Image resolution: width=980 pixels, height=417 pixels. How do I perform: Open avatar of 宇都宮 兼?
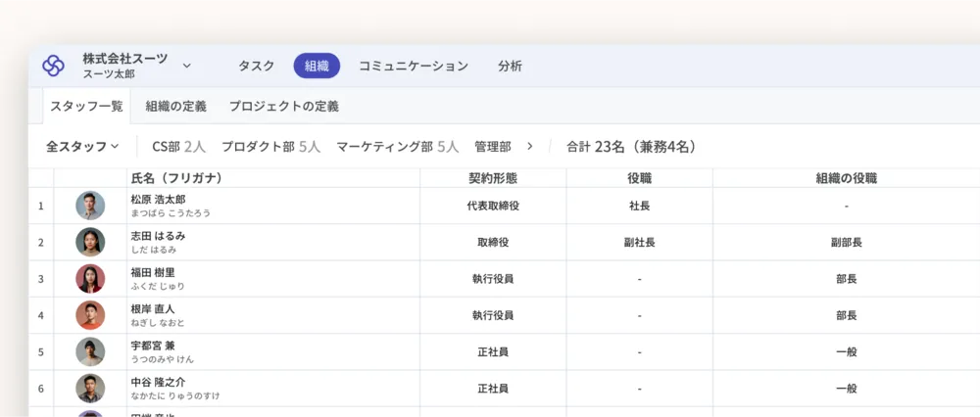point(90,351)
